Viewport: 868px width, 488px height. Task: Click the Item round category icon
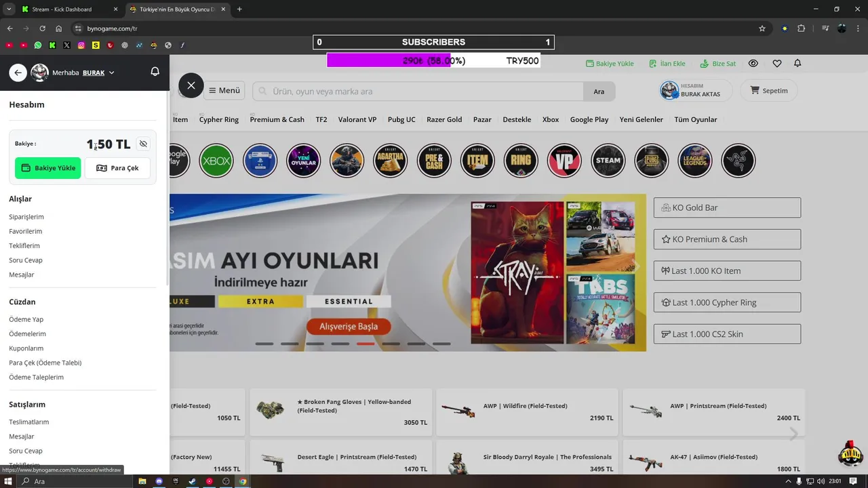[477, 161]
